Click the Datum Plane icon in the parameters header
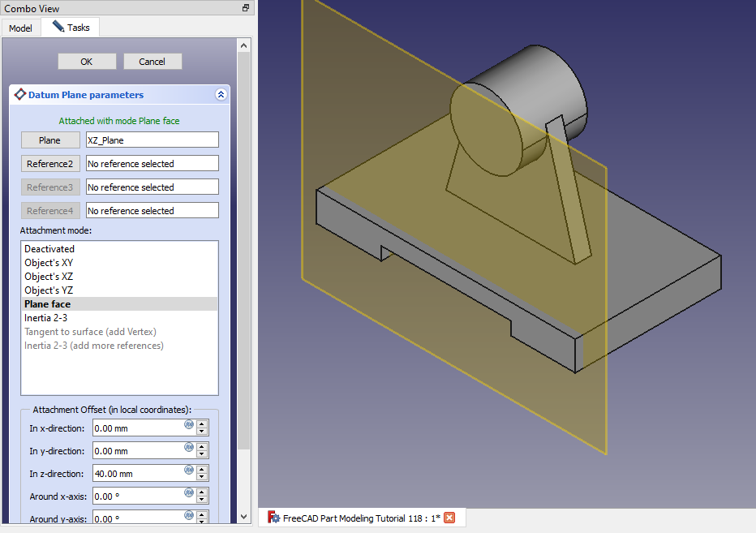The height and width of the screenshot is (533, 756). click(x=20, y=95)
